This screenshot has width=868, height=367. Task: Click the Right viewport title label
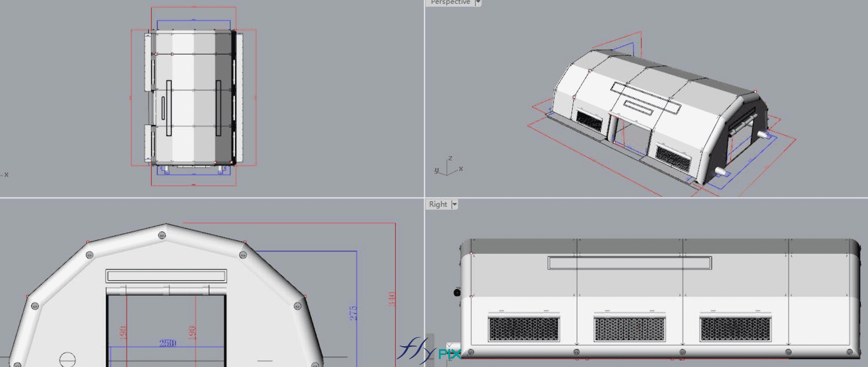(438, 204)
